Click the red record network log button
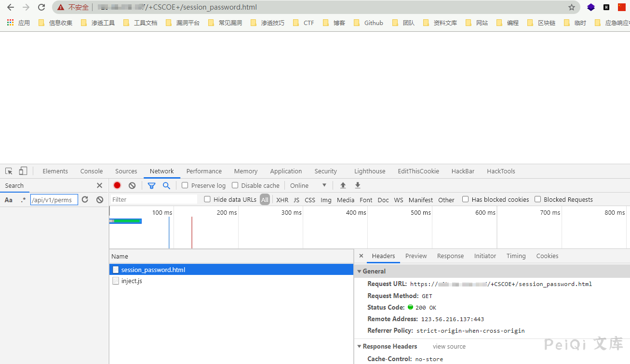This screenshot has height=364, width=630. [x=117, y=185]
